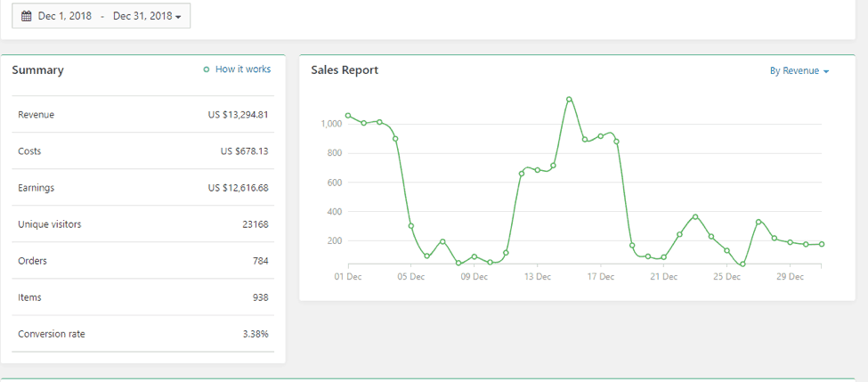Click the last data point on the chart
The height and width of the screenshot is (382, 868).
[x=821, y=244]
